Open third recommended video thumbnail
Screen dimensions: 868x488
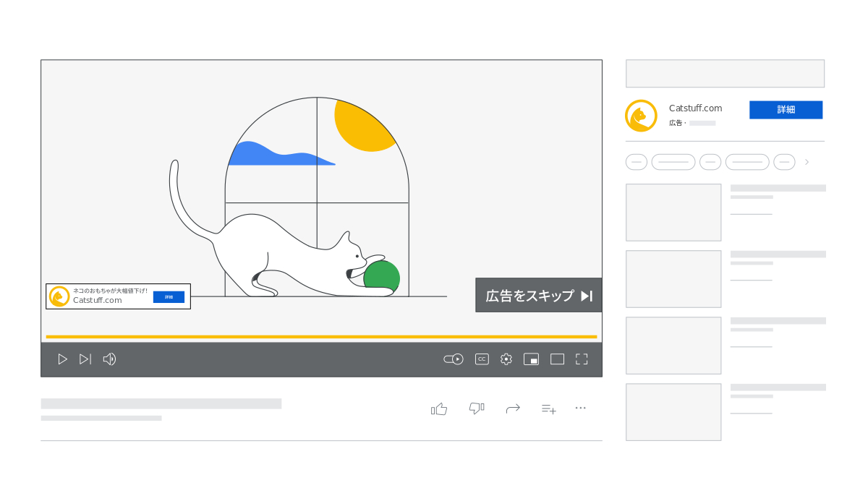(x=673, y=346)
